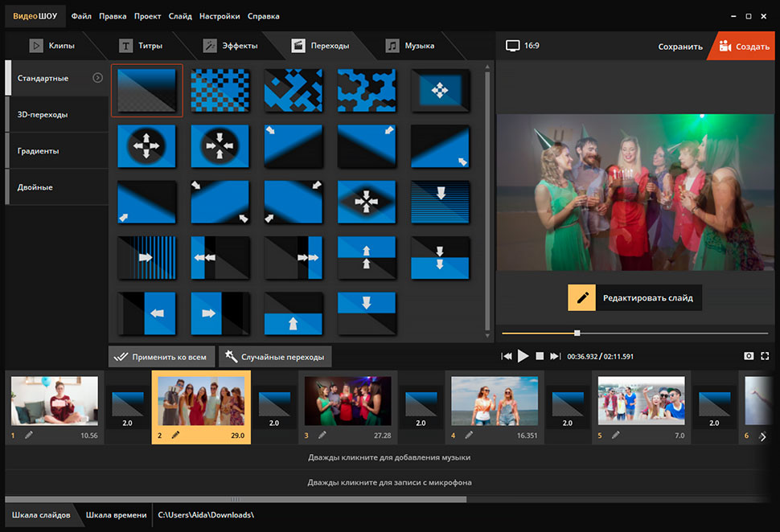Click the Случайные переходы button
The width and height of the screenshot is (780, 532).
tap(275, 356)
